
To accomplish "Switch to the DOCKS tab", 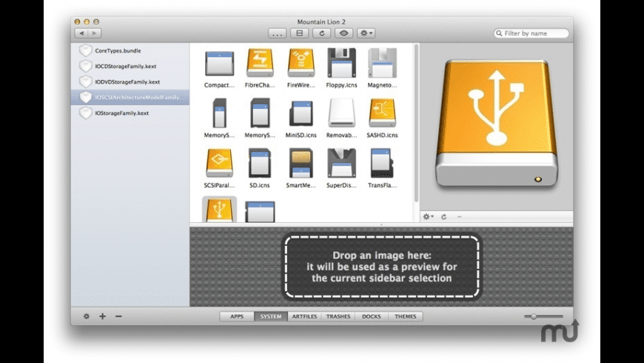I will [x=372, y=316].
